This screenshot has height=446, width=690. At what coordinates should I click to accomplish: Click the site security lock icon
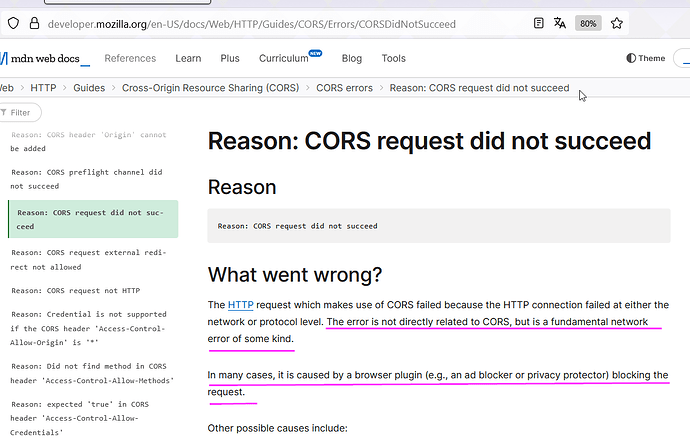coord(33,23)
